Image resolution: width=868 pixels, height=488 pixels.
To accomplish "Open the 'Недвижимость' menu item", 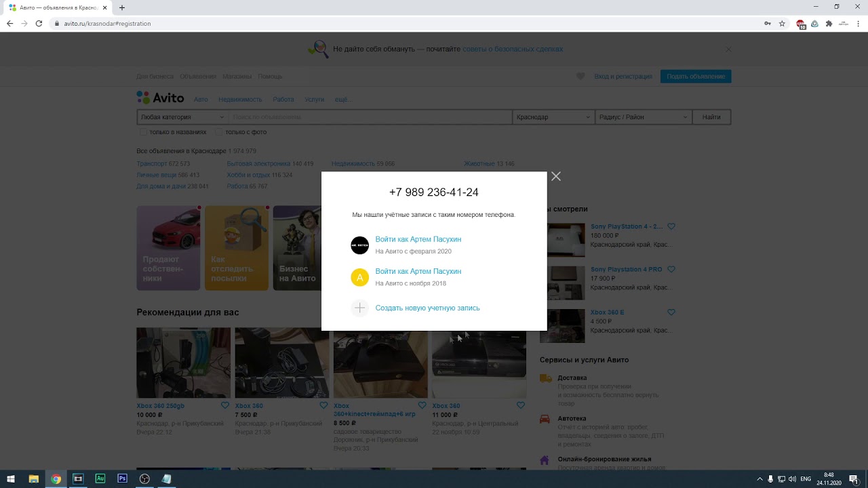I will [240, 100].
